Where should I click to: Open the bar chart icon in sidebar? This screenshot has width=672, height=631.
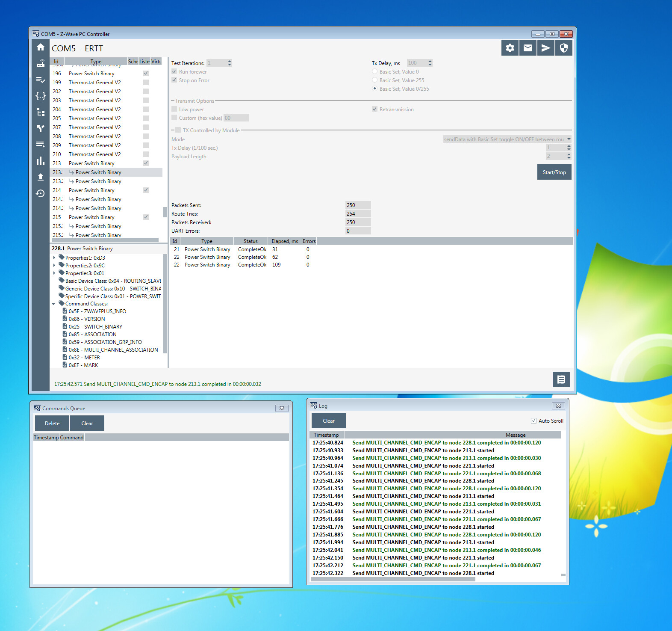coord(41,161)
